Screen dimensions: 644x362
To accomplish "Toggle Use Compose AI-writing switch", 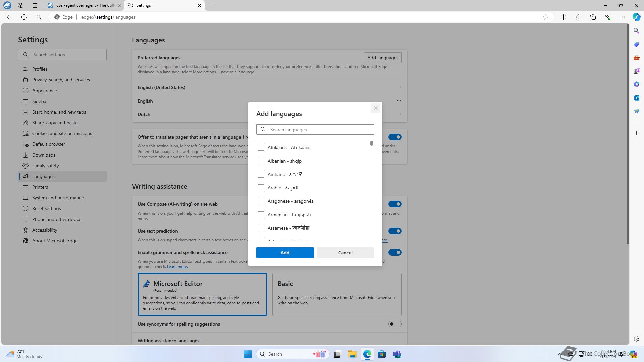I will 395,204.
